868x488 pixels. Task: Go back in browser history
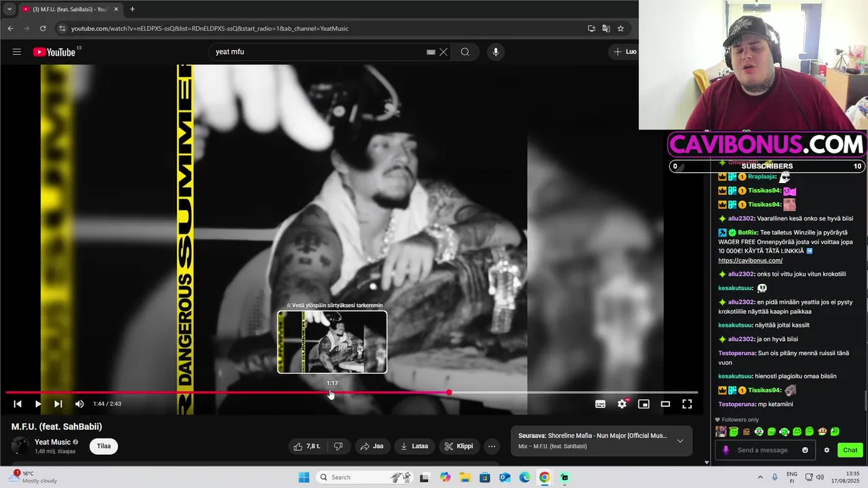(x=10, y=28)
